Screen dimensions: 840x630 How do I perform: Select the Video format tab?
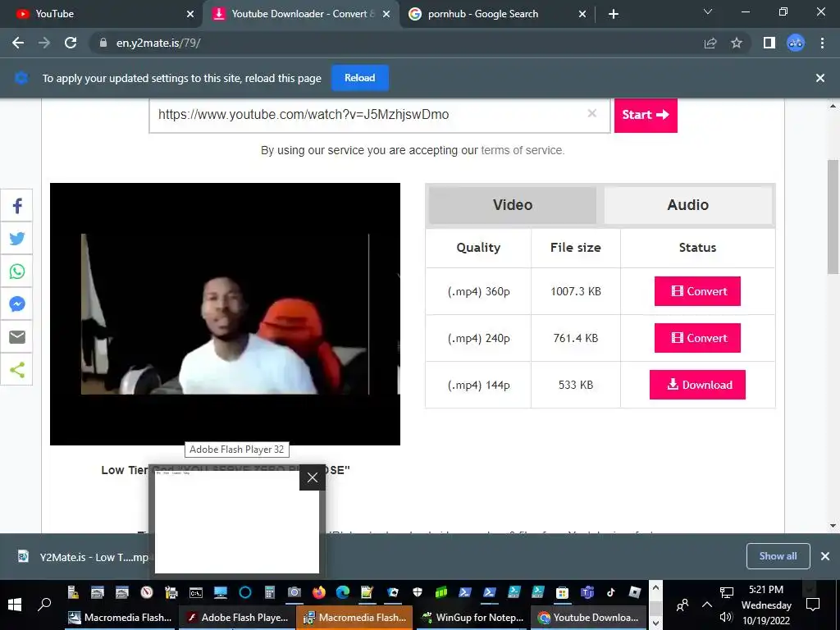tap(512, 204)
